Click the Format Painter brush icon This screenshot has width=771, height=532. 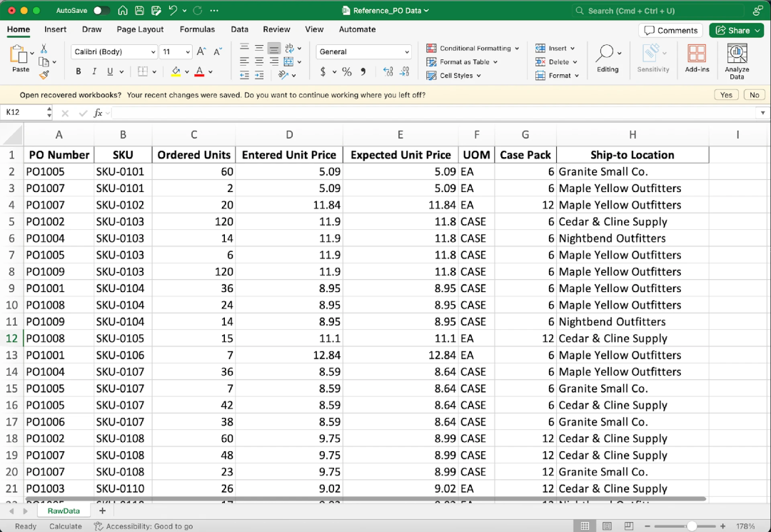tap(44, 75)
